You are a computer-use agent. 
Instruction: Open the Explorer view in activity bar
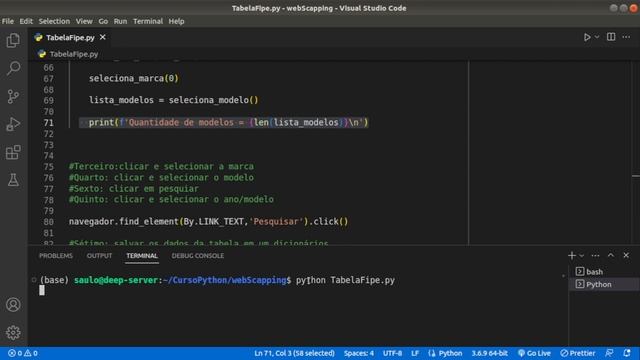[13, 40]
